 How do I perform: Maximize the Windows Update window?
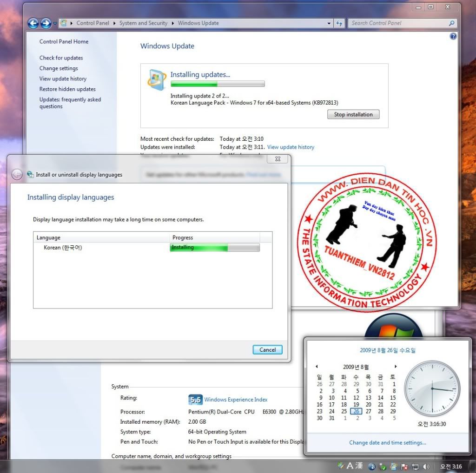click(x=431, y=7)
